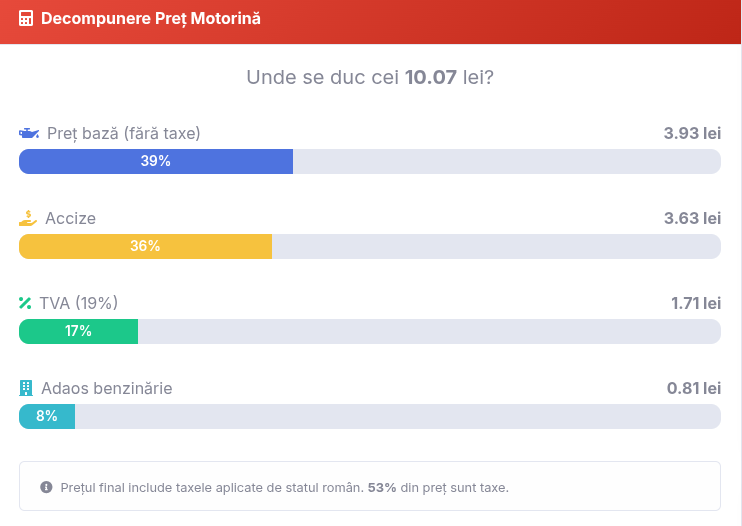Viewport: 742px width, 526px height.
Task: Click the Accize label
Action: click(71, 218)
